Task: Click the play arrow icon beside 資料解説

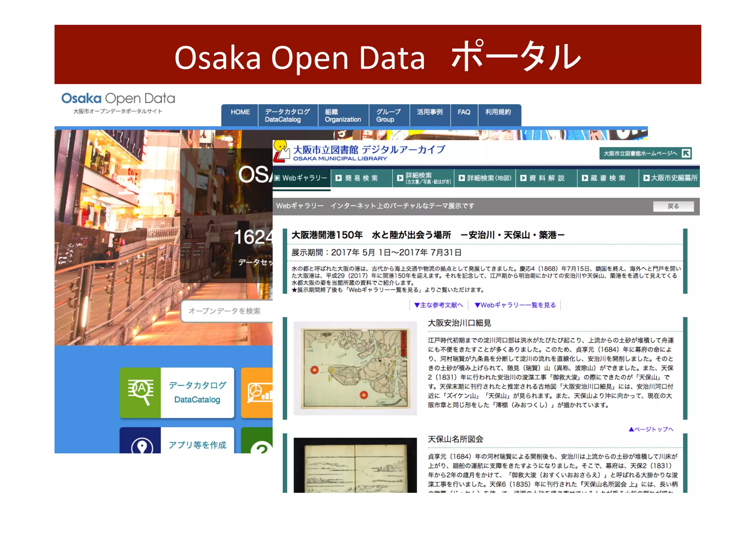Action: pyautogui.click(x=523, y=178)
